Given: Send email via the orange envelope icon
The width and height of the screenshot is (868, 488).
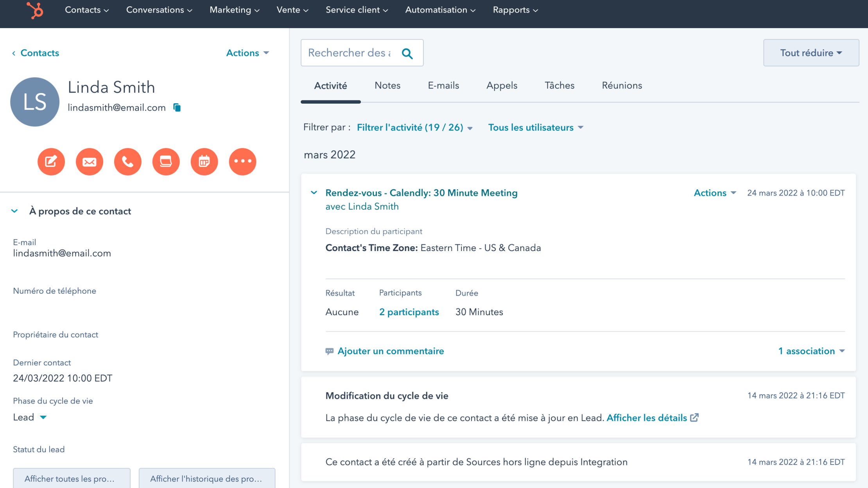Looking at the screenshot, I should pyautogui.click(x=90, y=161).
